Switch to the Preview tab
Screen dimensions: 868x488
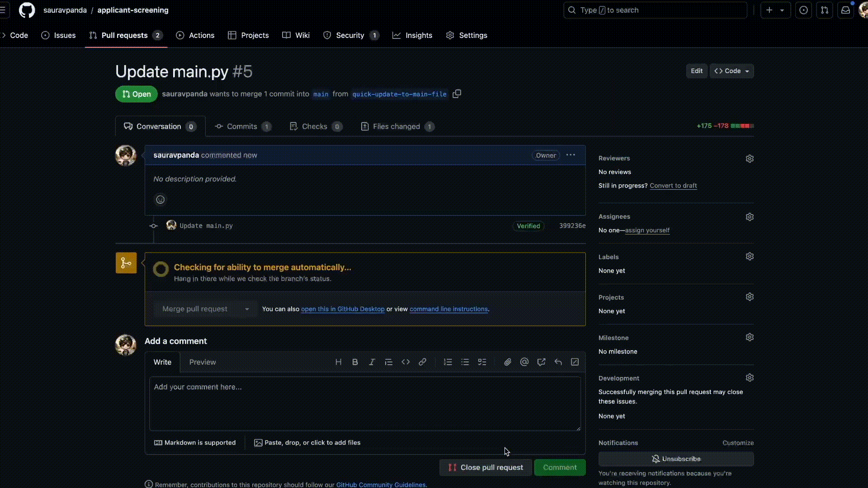pos(202,362)
